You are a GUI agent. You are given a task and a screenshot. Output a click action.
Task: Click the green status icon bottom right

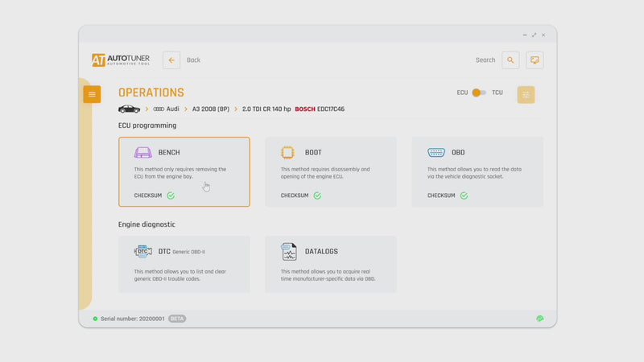click(x=540, y=319)
